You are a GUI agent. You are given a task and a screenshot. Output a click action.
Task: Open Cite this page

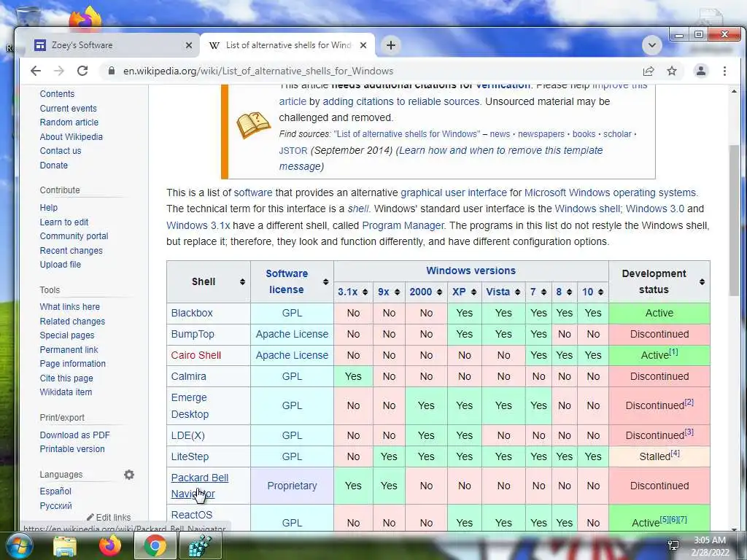tap(66, 378)
